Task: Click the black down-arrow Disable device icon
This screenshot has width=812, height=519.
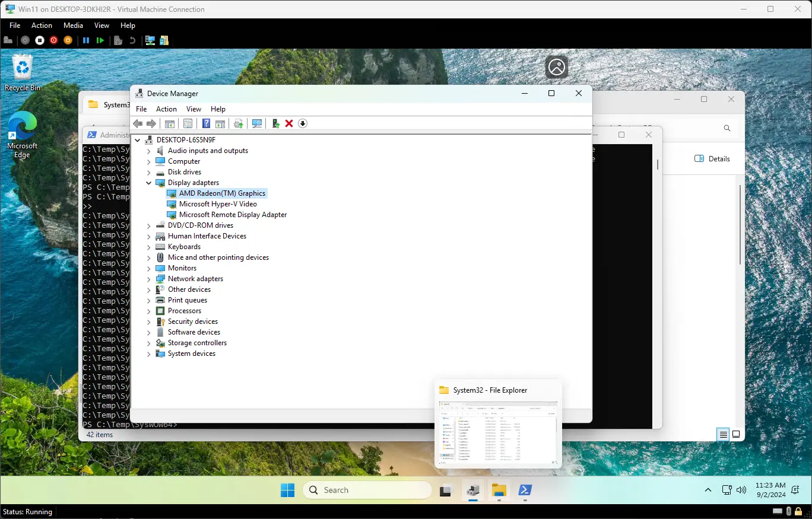Action: 303,123
